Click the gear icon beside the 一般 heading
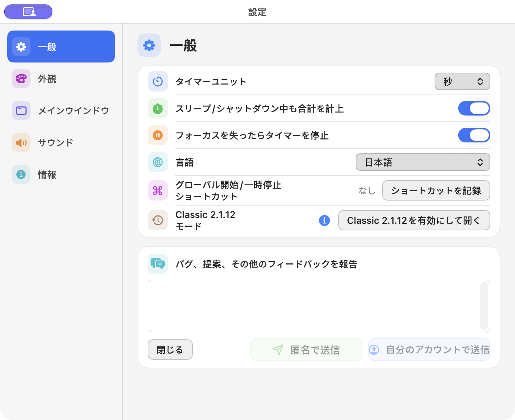 pyautogui.click(x=149, y=45)
